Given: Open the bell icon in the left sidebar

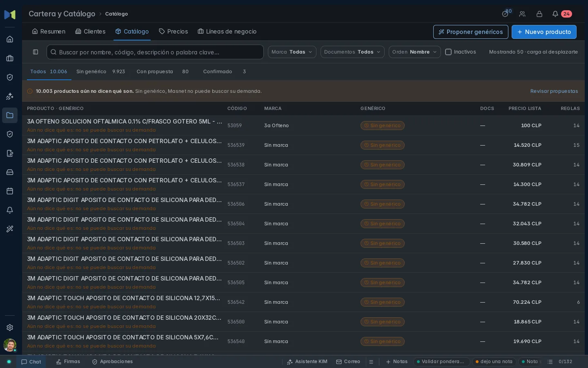Looking at the screenshot, I should click(10, 210).
